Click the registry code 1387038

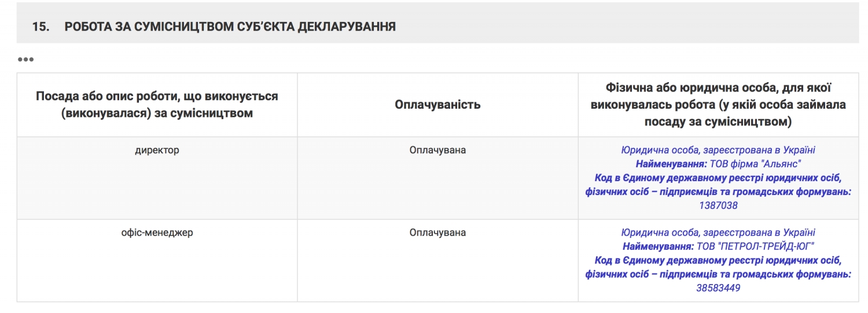pos(718,205)
